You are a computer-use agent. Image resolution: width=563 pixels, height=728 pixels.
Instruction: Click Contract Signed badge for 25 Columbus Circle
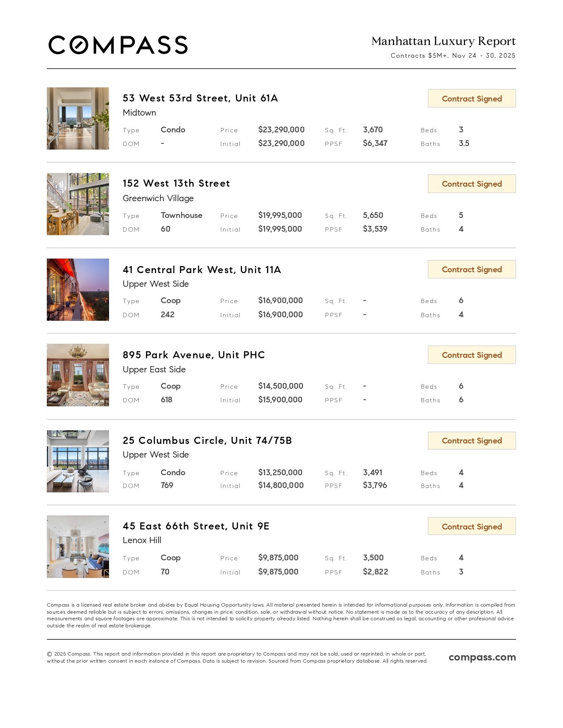[472, 441]
